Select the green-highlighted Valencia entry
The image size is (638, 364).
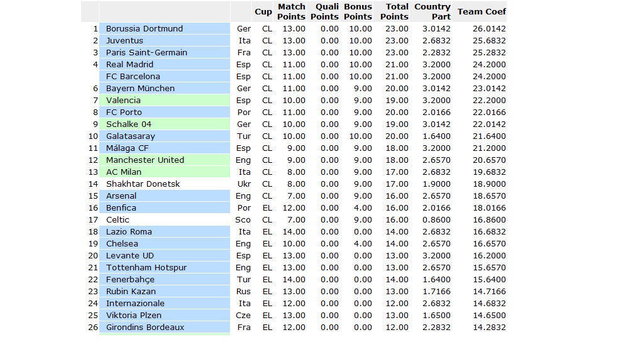click(x=123, y=101)
